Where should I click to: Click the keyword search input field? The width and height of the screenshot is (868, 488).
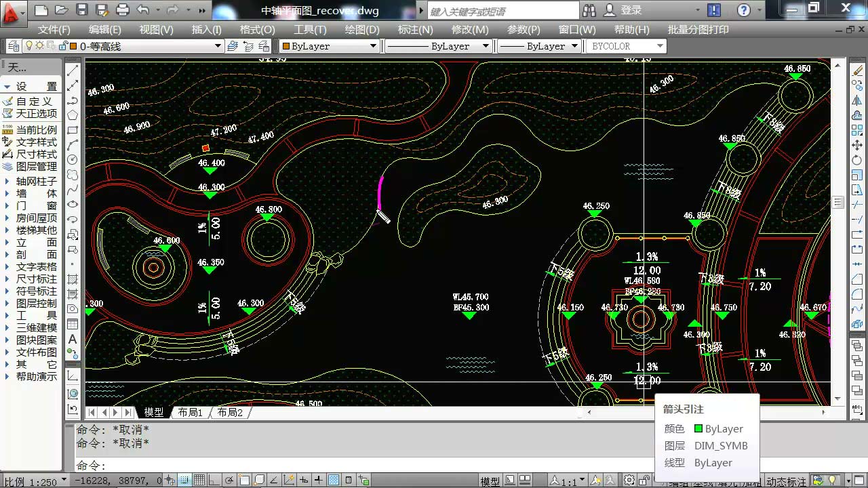(503, 11)
